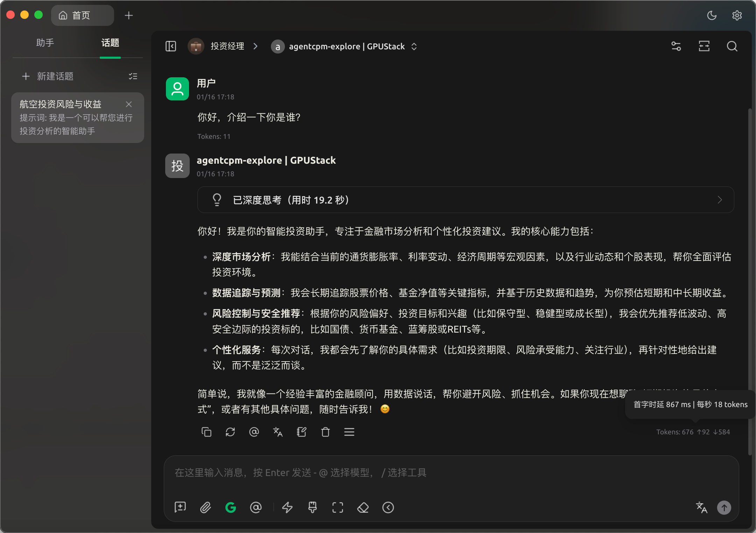
Task: Switch to the 助手 tab
Action: coord(45,43)
